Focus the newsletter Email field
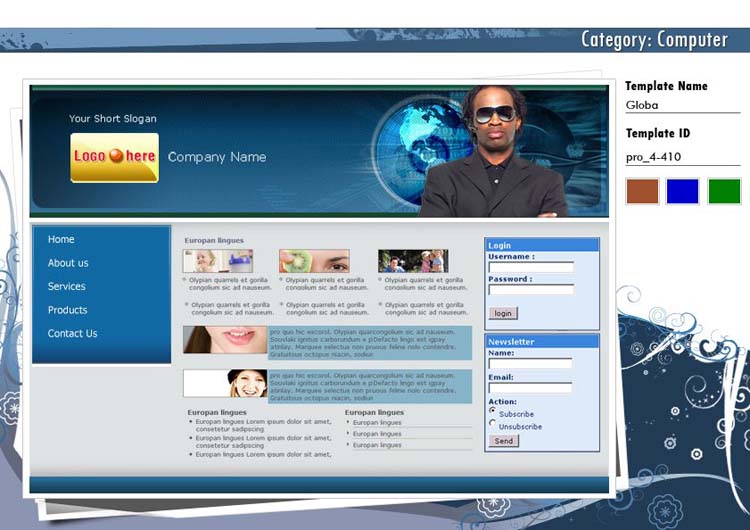750x530 pixels. tap(530, 388)
